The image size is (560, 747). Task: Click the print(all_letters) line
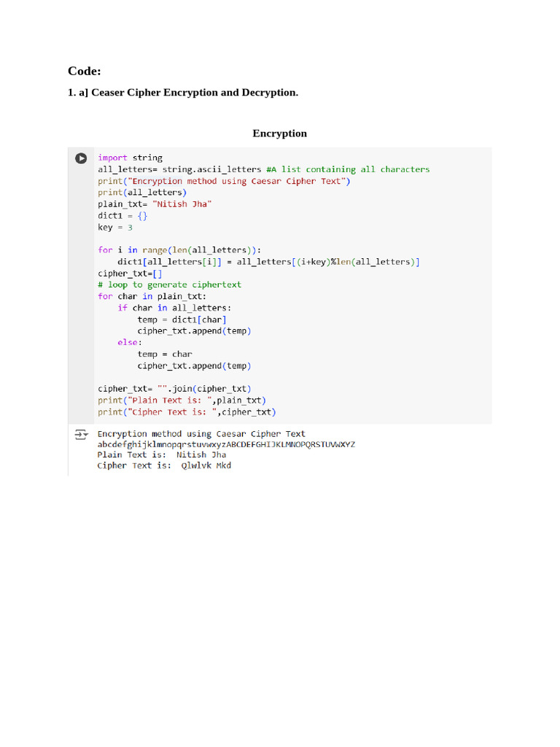click(x=142, y=193)
